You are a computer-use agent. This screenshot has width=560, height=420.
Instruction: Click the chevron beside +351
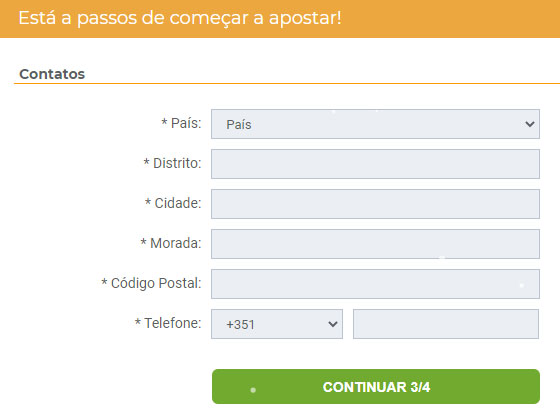[333, 324]
